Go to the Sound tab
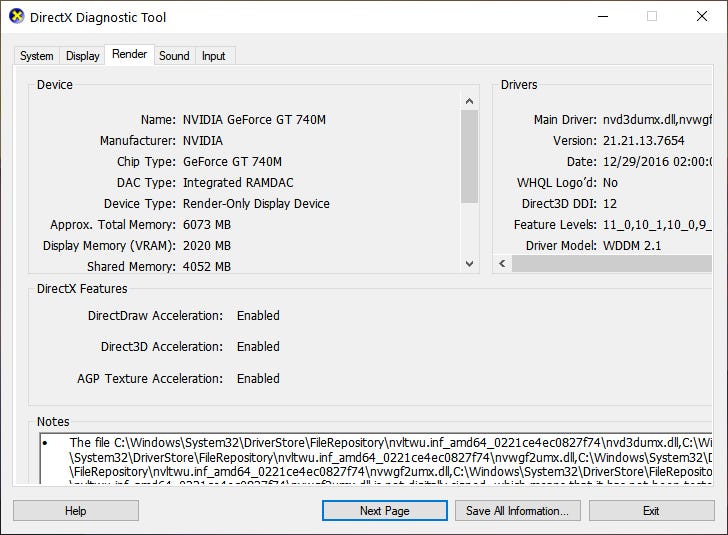Screen dimensions: 728x535 174,56
